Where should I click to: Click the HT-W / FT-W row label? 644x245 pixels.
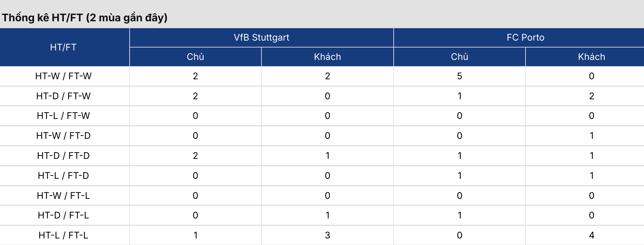click(63, 76)
